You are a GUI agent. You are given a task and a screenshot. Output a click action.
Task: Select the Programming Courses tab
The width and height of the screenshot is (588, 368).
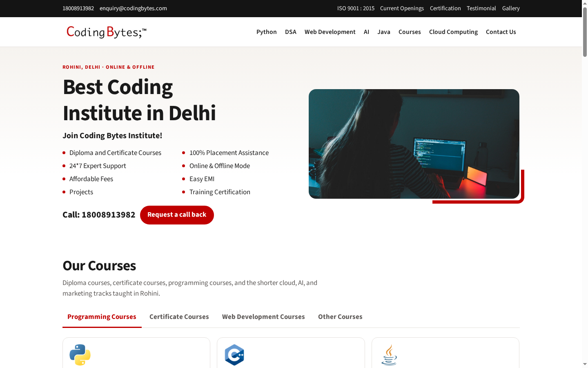tap(102, 317)
